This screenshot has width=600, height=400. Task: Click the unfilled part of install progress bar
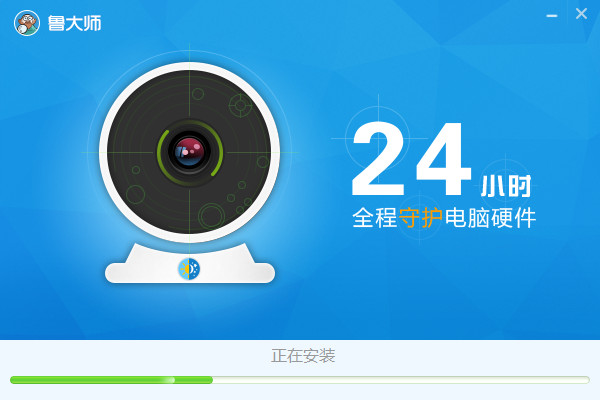click(x=401, y=380)
